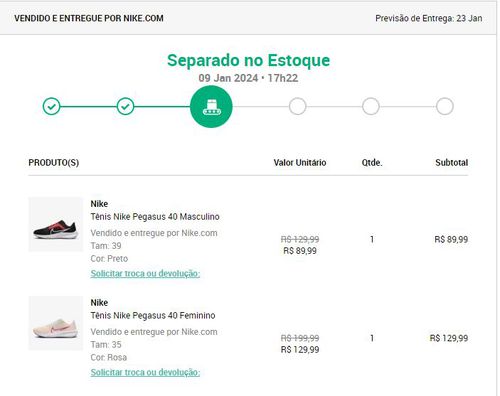
Task: Request exchange or return for Masculino shoe
Action: (145, 273)
